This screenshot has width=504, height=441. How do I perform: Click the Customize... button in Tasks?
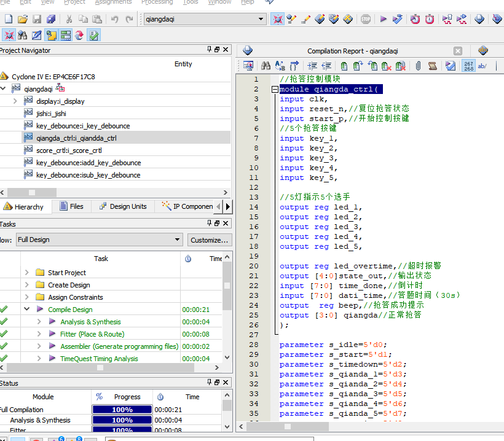[x=209, y=240]
